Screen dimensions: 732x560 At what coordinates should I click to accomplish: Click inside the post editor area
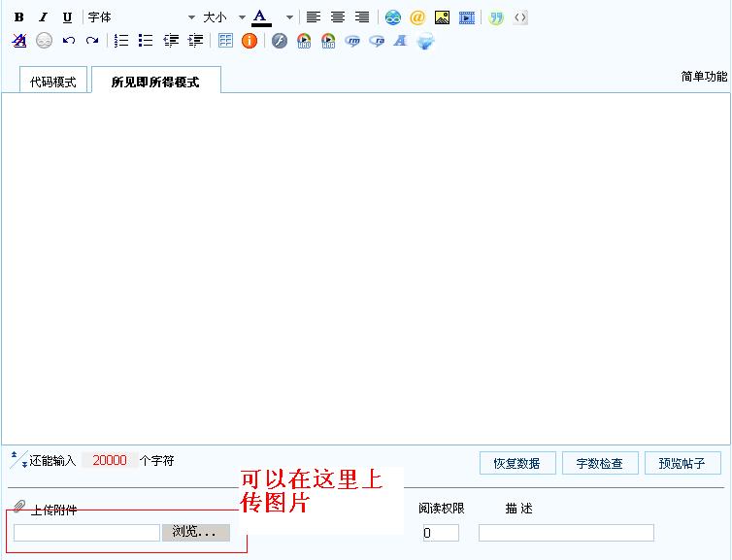click(x=366, y=268)
